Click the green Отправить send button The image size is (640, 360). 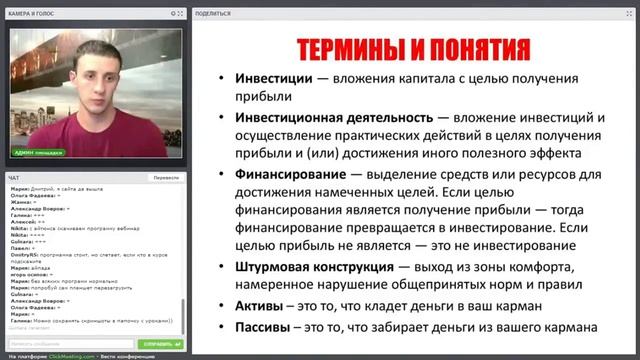[x=161, y=344]
